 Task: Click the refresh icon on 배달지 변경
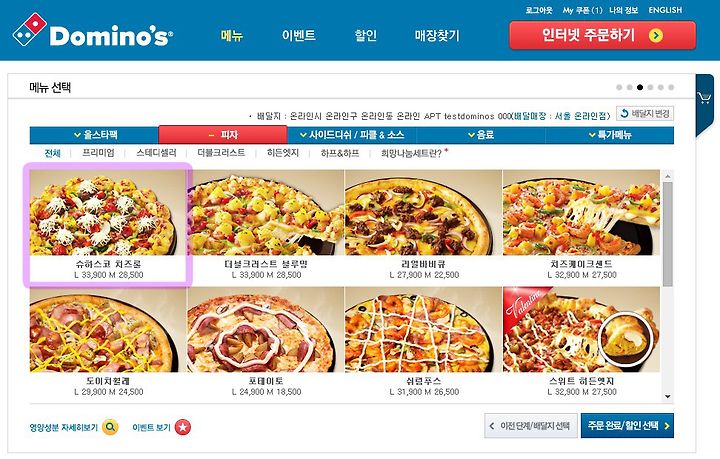click(624, 113)
